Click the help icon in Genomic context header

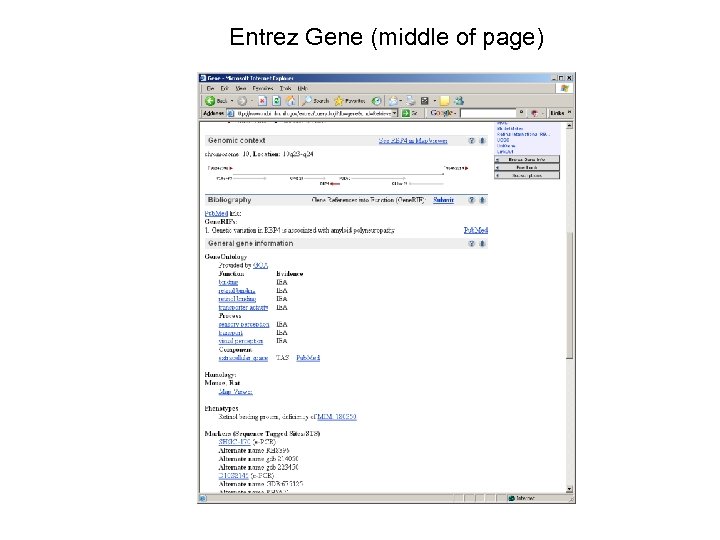472,141
